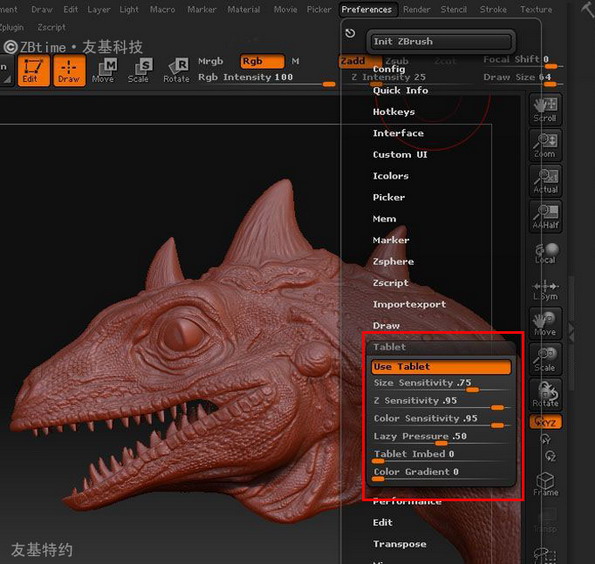The height and width of the screenshot is (564, 595).
Task: Expand the Interface section
Action: point(398,133)
